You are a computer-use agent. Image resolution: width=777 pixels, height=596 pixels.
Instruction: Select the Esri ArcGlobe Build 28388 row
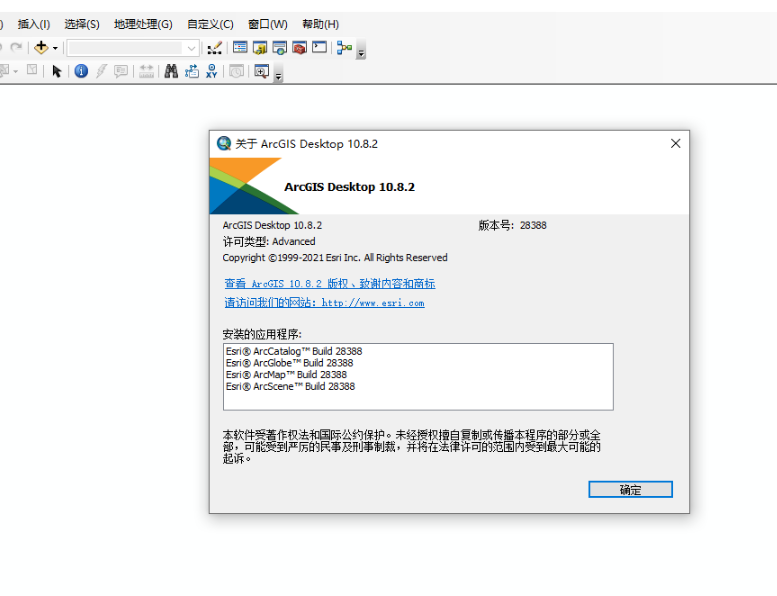click(289, 363)
